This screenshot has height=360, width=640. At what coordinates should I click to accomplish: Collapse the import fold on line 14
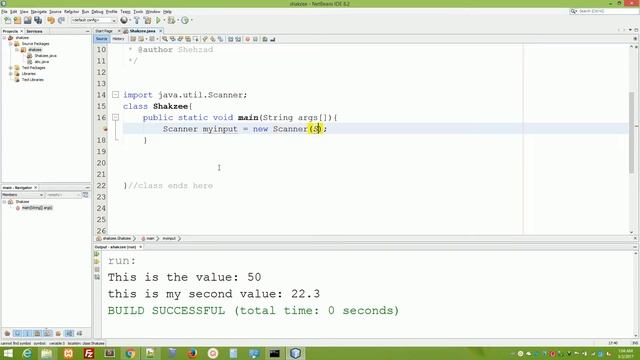116,95
